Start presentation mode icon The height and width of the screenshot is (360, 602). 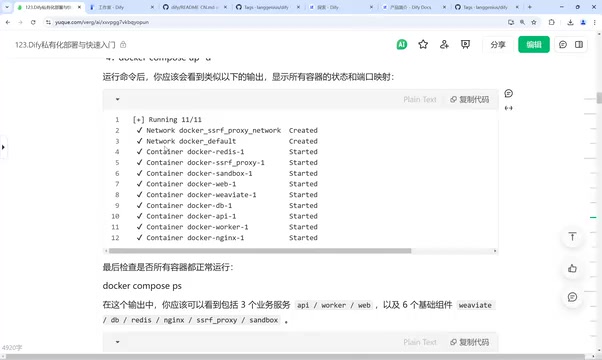(x=465, y=45)
